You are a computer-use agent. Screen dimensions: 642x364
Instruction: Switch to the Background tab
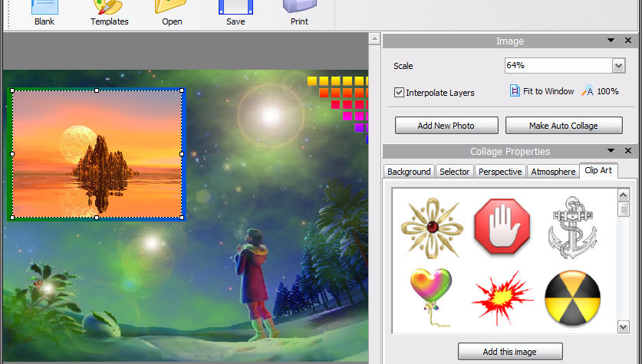[409, 172]
